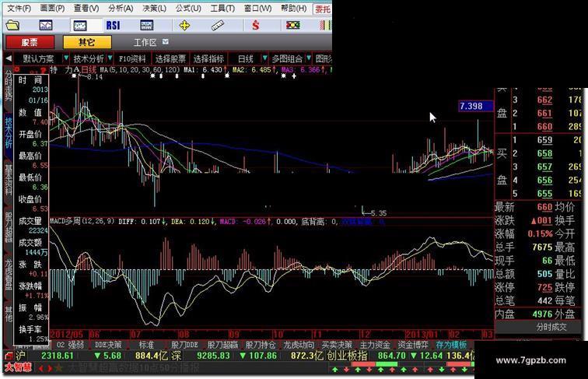Click the star icon in bottom bar
The image size is (588, 379).
[x=59, y=368]
